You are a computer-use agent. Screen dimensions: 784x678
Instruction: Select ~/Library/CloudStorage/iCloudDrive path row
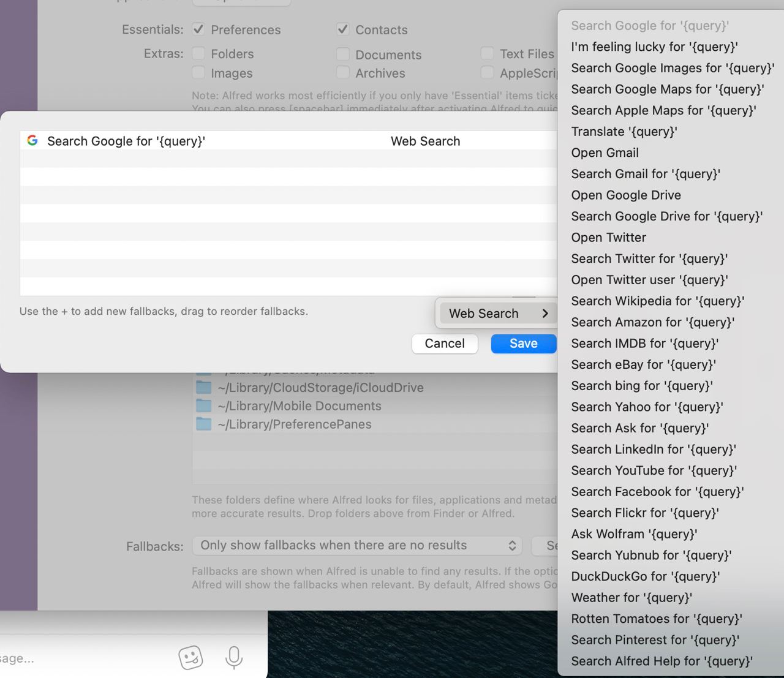pos(375,388)
